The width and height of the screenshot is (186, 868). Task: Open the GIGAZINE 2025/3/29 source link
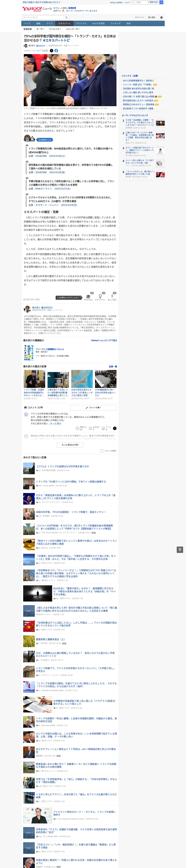pos(50,156)
